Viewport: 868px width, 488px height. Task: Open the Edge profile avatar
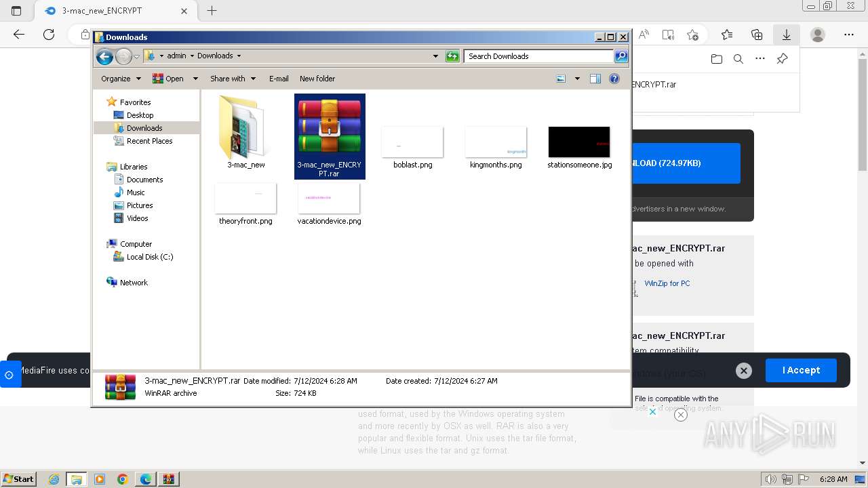818,35
